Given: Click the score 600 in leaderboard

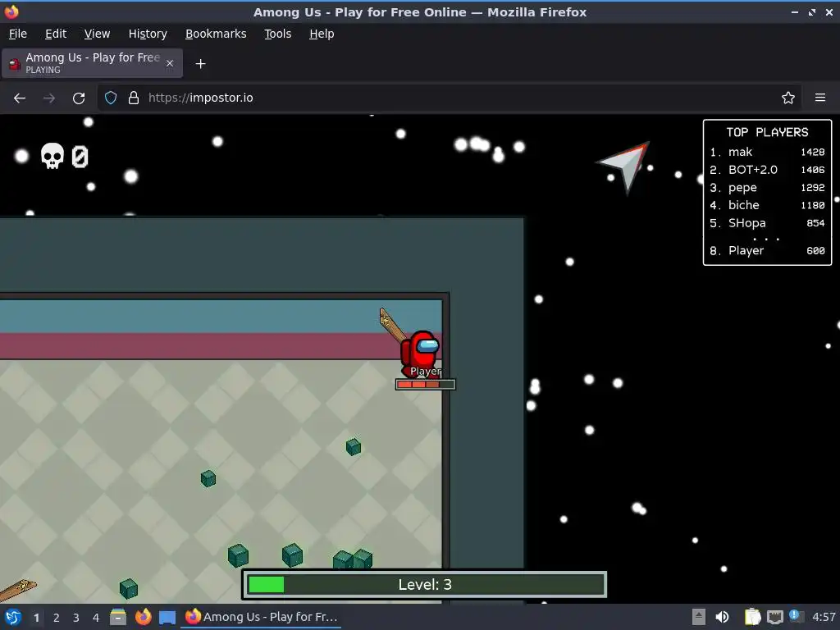Looking at the screenshot, I should [816, 251].
